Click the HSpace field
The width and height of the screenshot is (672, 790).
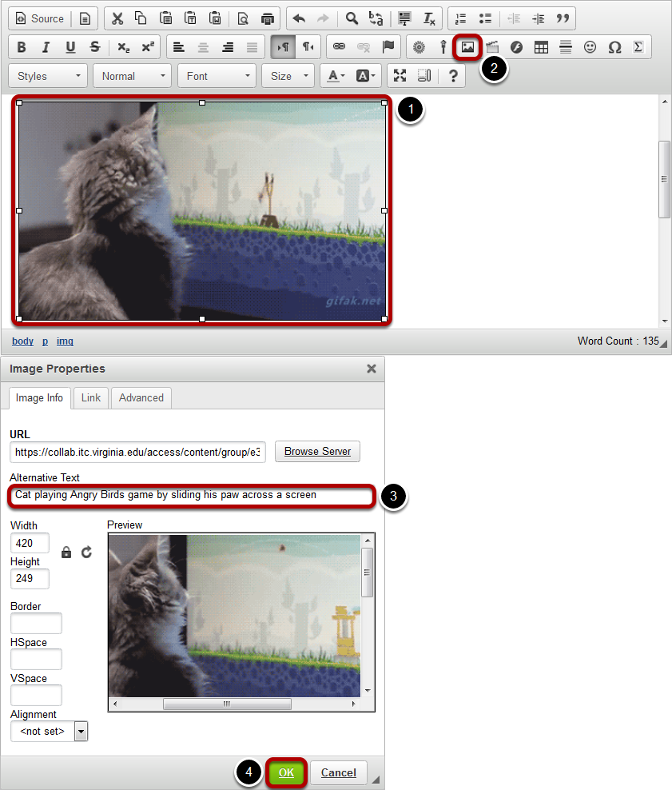[x=36, y=659]
